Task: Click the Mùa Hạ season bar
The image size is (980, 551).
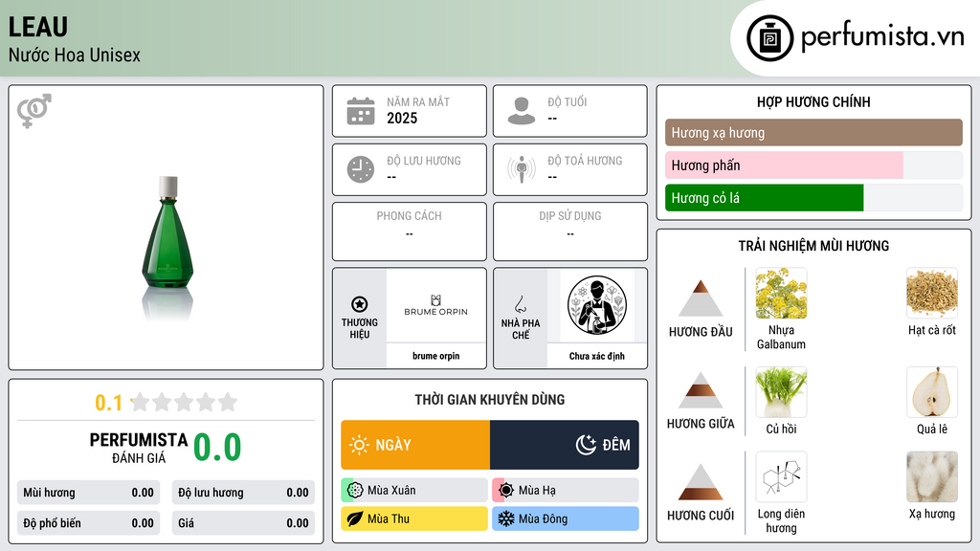Action: coord(566,491)
